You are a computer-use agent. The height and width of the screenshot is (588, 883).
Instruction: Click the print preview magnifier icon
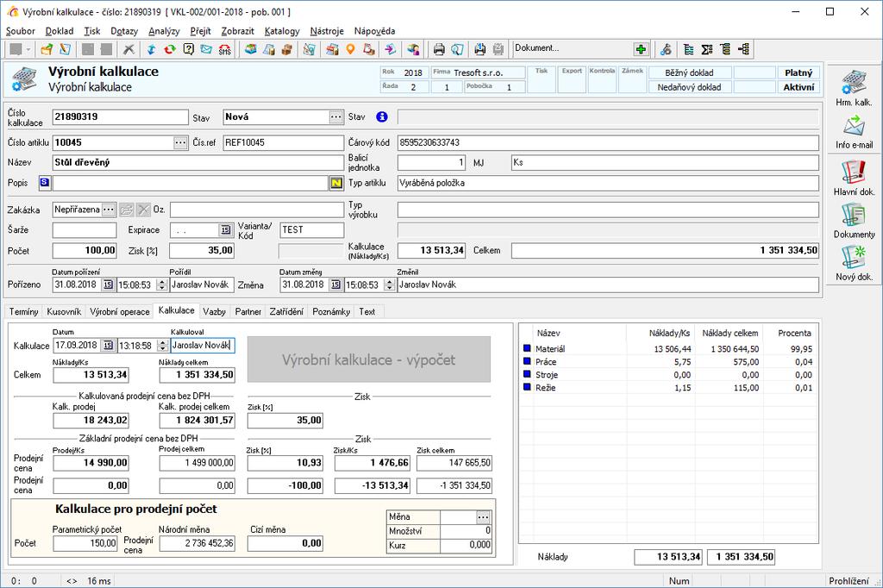pyautogui.click(x=457, y=49)
